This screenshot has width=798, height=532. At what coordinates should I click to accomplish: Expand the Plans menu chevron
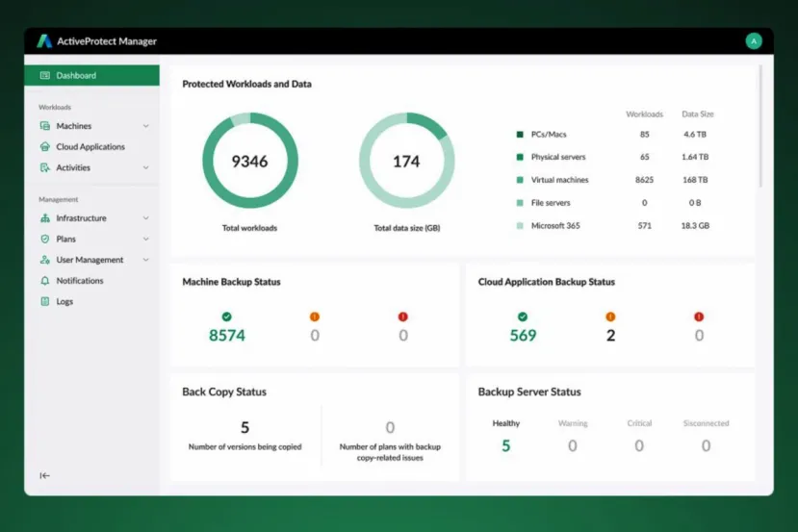point(145,239)
